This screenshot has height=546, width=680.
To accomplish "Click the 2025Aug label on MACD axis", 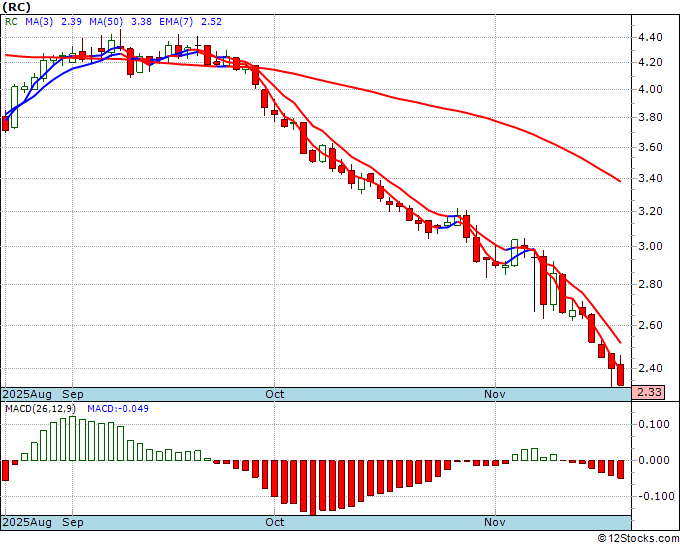I will [27, 522].
